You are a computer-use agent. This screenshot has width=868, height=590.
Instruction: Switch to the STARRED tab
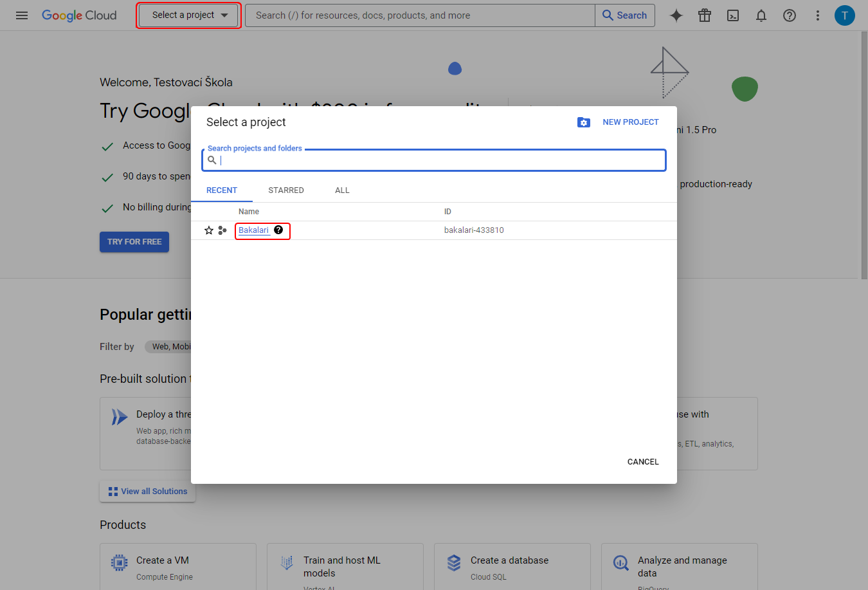coord(286,190)
